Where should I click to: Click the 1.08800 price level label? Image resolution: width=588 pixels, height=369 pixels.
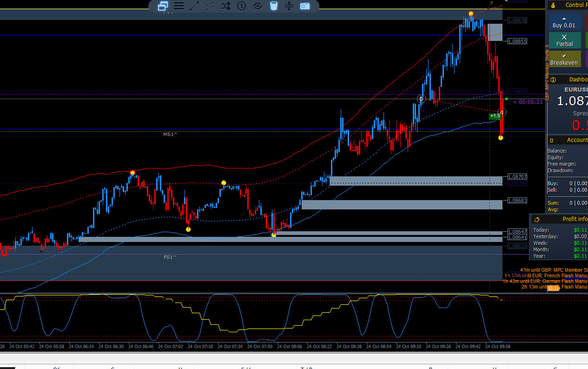point(517,92)
